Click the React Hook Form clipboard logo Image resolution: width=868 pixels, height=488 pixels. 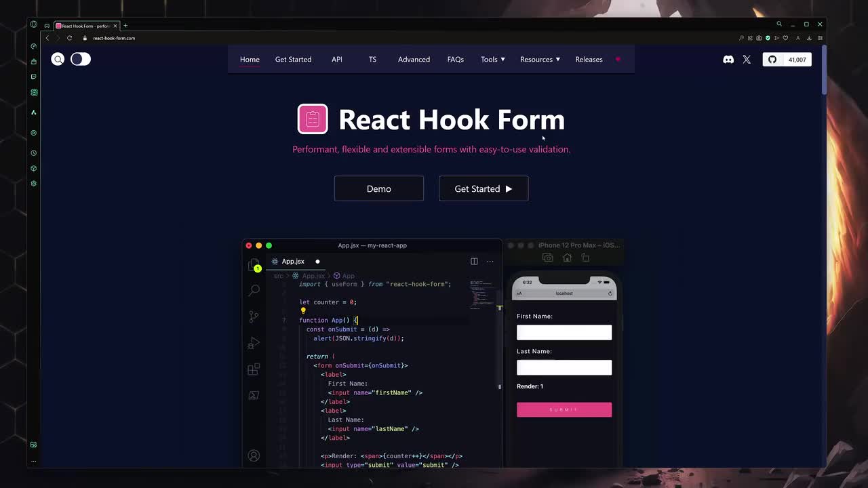point(313,119)
